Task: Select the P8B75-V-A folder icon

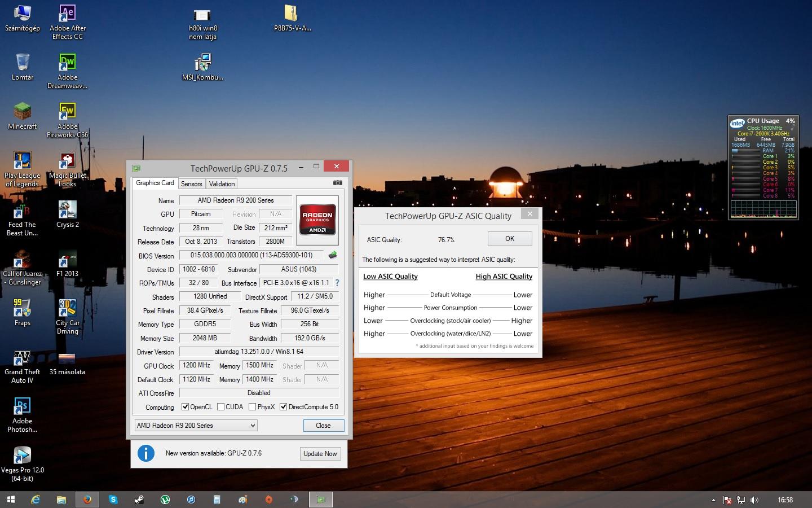Action: 292,18
